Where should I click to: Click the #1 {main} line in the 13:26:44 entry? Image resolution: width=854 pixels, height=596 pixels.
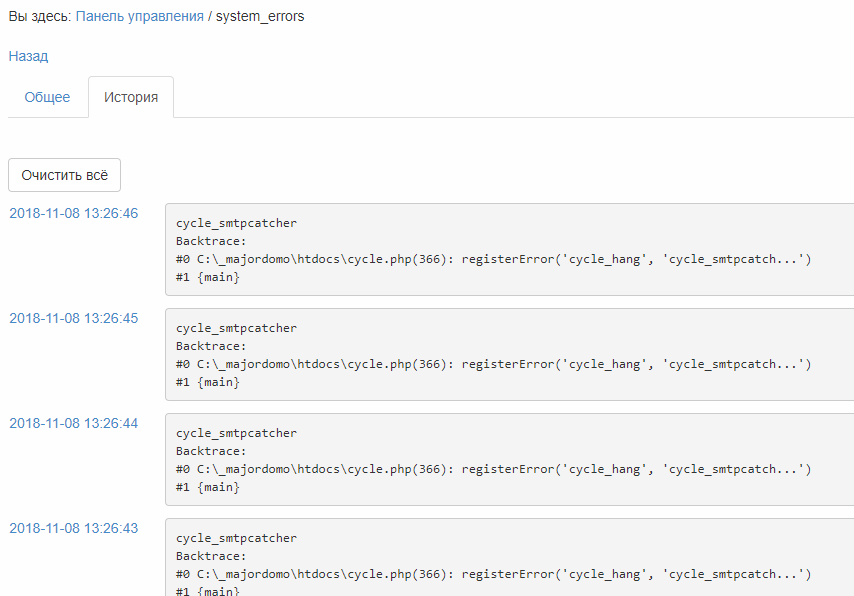pyautogui.click(x=208, y=487)
